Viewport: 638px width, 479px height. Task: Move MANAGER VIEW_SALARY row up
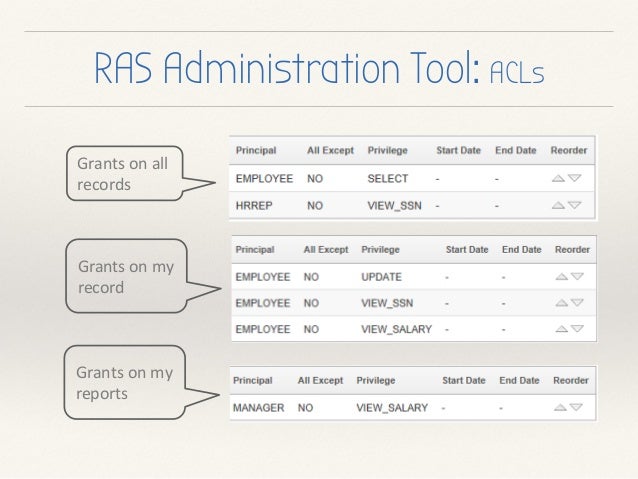point(560,407)
